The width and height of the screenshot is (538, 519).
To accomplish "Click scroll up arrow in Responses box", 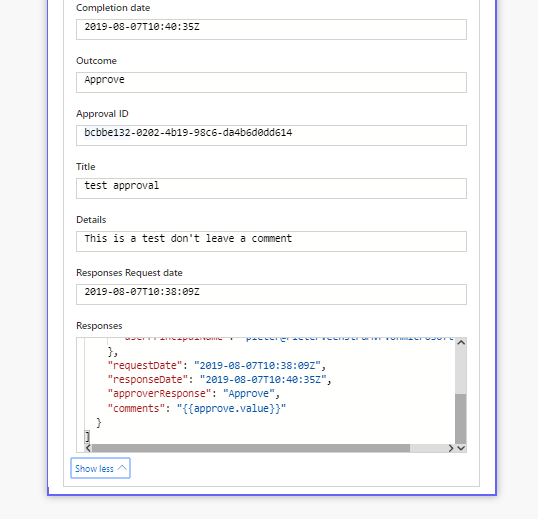I will 461,342.
